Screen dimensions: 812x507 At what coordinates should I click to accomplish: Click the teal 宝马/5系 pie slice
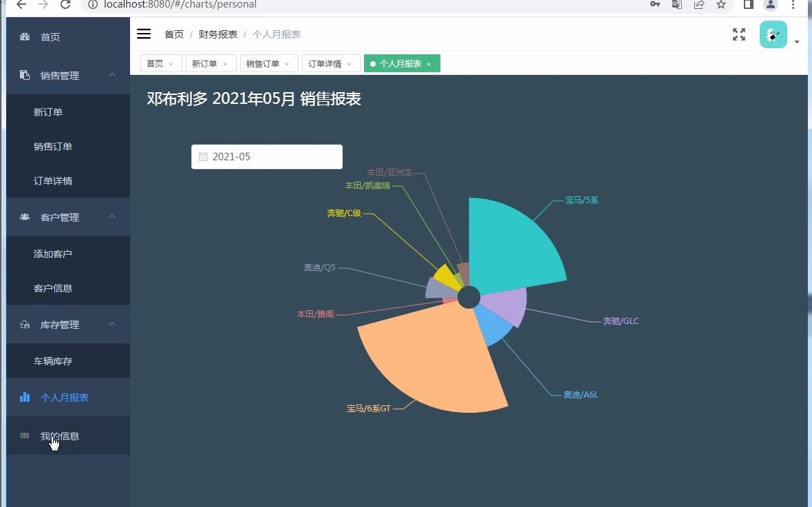[x=513, y=248]
